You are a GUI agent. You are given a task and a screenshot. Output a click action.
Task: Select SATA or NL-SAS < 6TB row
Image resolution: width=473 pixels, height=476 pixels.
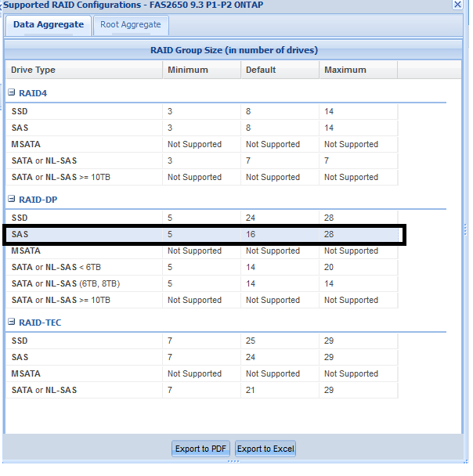[202, 267]
